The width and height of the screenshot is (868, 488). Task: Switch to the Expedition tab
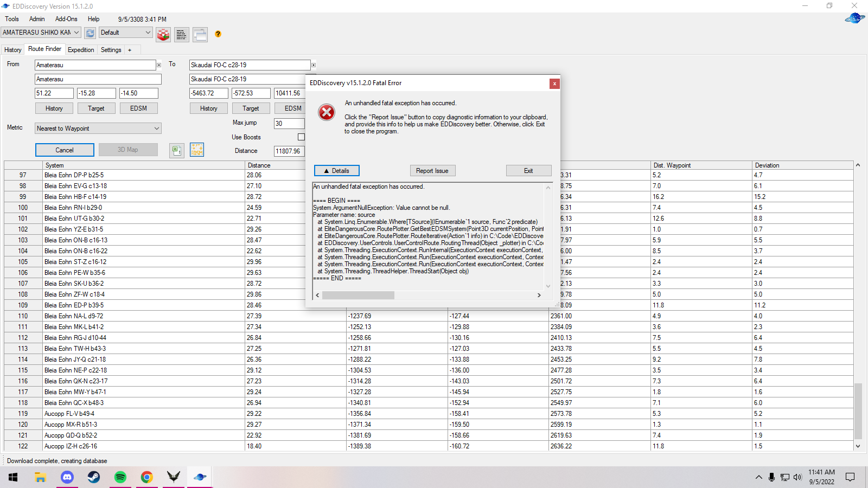pos(81,49)
